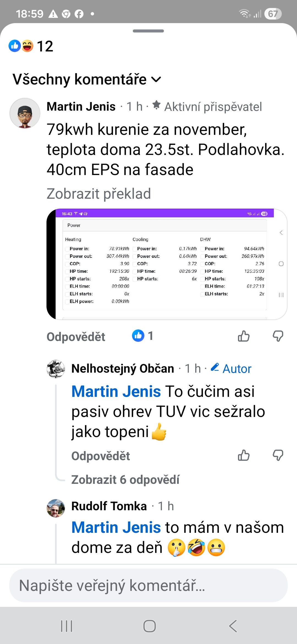The width and height of the screenshot is (297, 644).
Task: Dislike Martin Jenis's comment with thumbs-down
Action: click(278, 336)
